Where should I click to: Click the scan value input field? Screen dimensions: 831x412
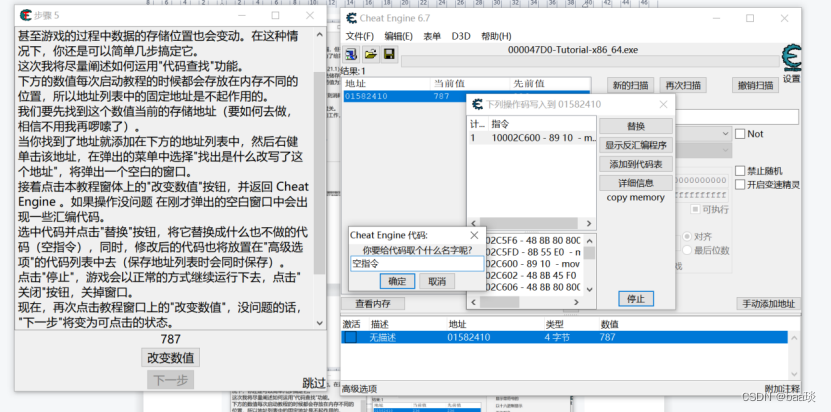click(737, 117)
